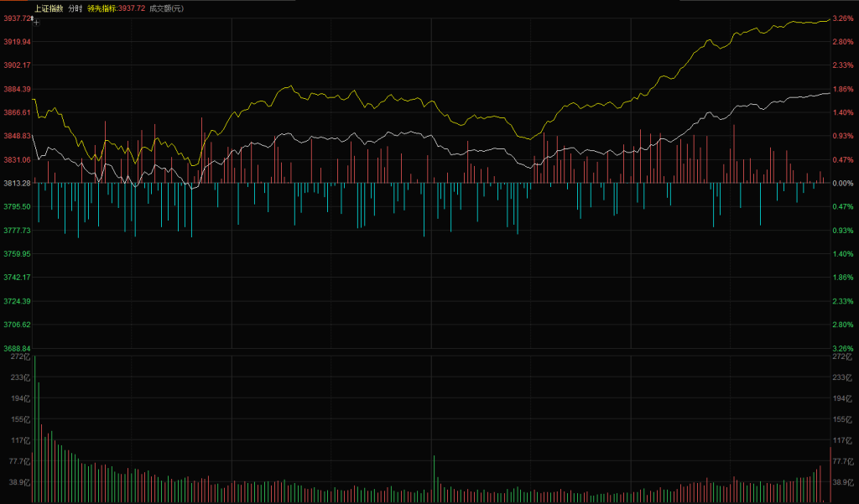Click the midday green volume spike bar

[434, 478]
